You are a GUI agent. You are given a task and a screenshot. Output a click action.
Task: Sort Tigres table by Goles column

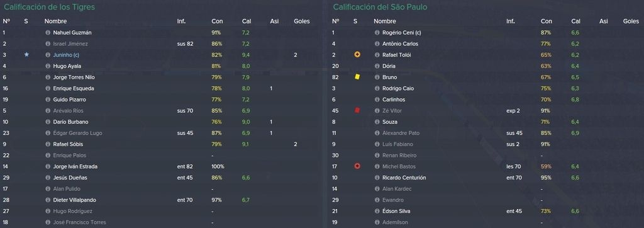point(302,21)
